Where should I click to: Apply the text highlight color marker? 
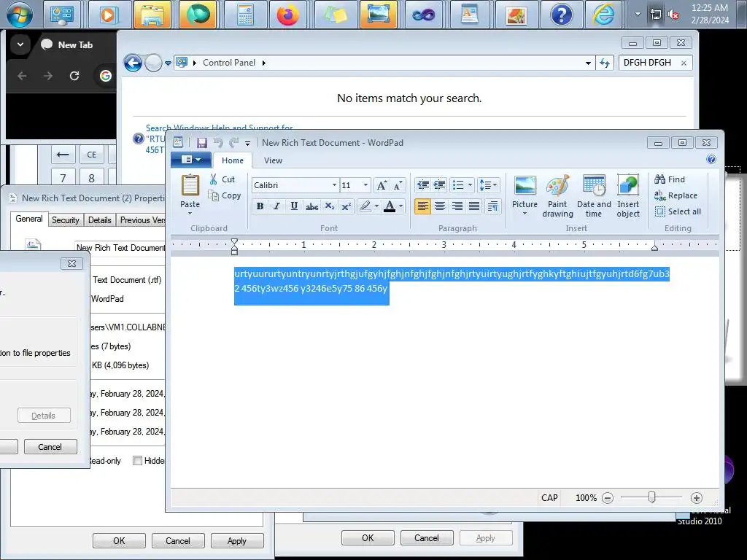click(365, 206)
